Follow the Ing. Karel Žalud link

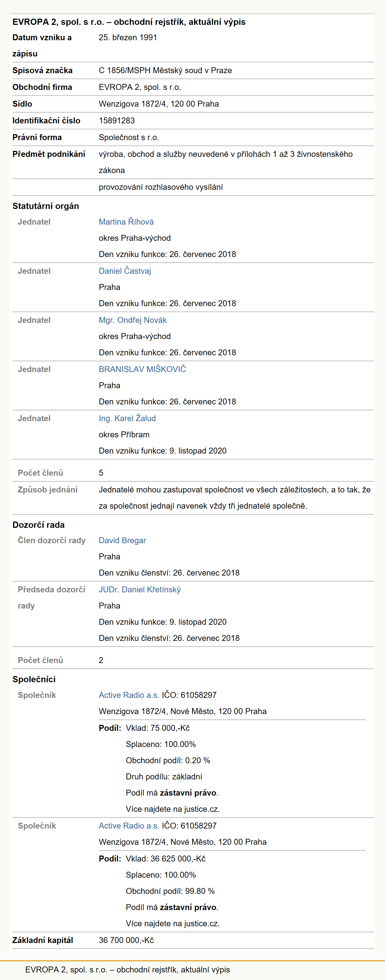click(127, 418)
